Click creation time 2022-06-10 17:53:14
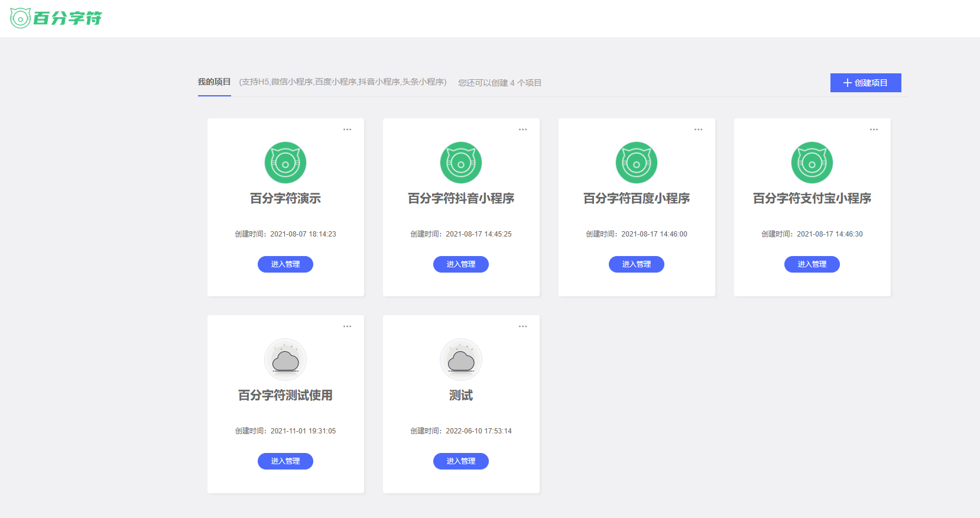Viewport: 980px width, 518px height. [x=479, y=431]
